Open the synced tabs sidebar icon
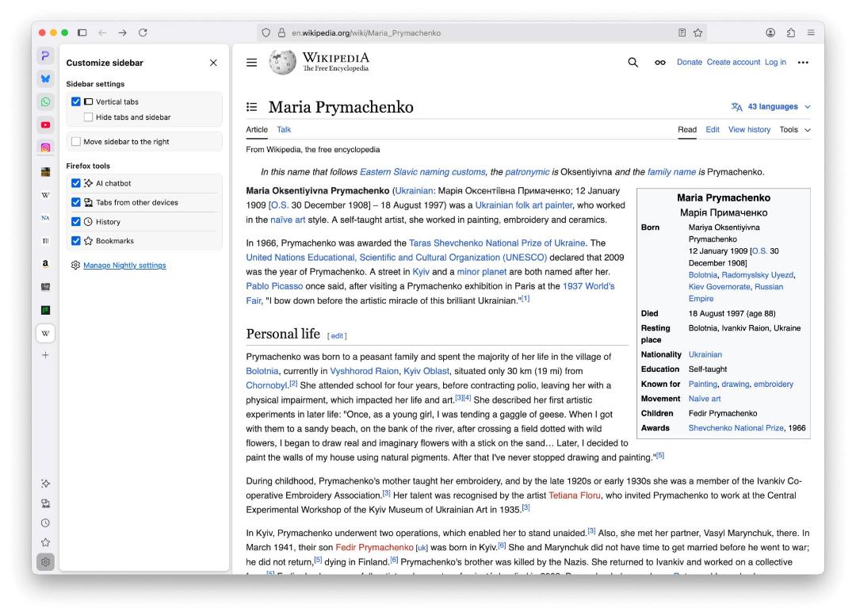Screen dimensions: 856x616 coord(45,503)
